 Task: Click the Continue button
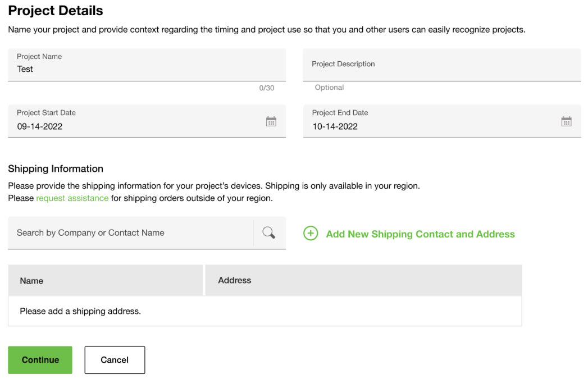tap(40, 360)
